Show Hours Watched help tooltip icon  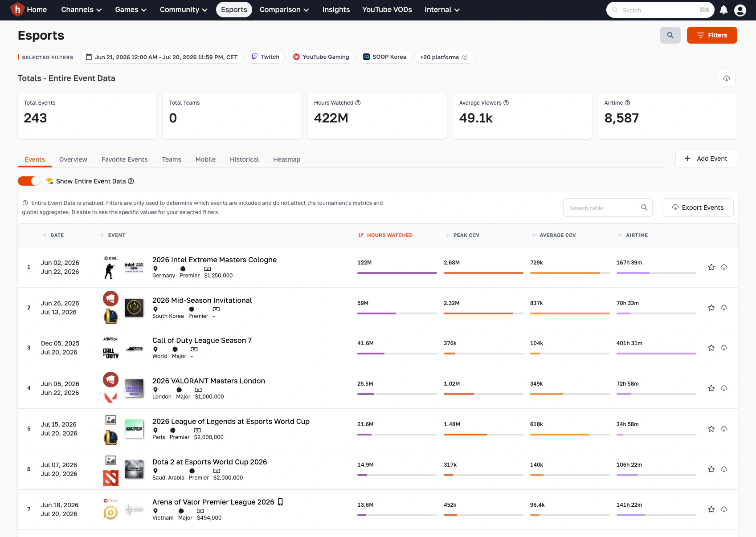pyautogui.click(x=358, y=103)
